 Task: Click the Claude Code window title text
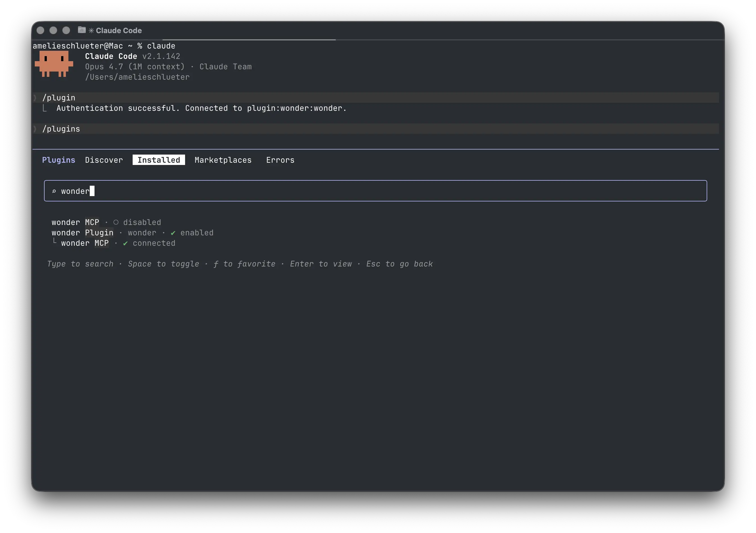click(119, 31)
